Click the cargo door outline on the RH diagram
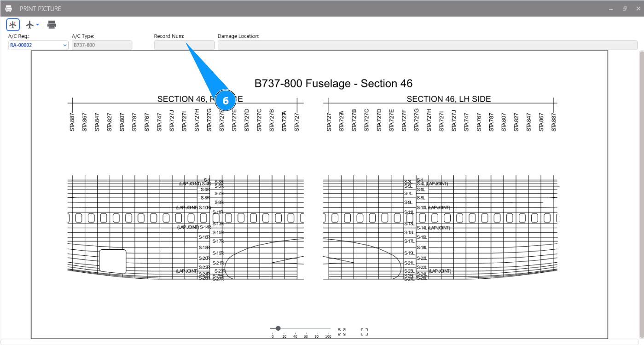This screenshot has height=345, width=644. pyautogui.click(x=113, y=262)
